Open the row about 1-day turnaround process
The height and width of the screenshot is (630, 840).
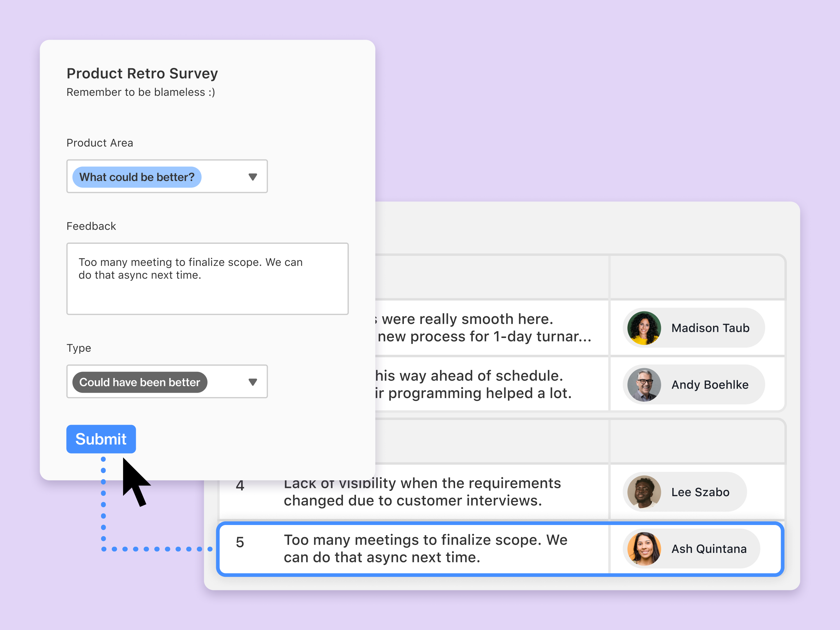pyautogui.click(x=484, y=328)
